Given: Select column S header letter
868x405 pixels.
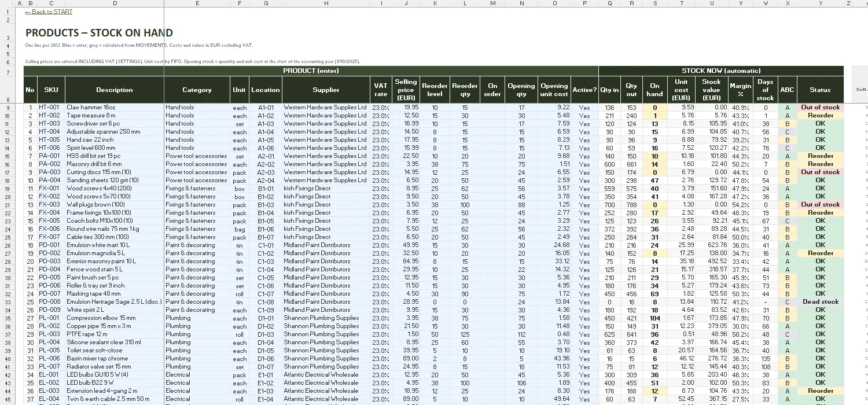Looking at the screenshot, I should (654, 3).
